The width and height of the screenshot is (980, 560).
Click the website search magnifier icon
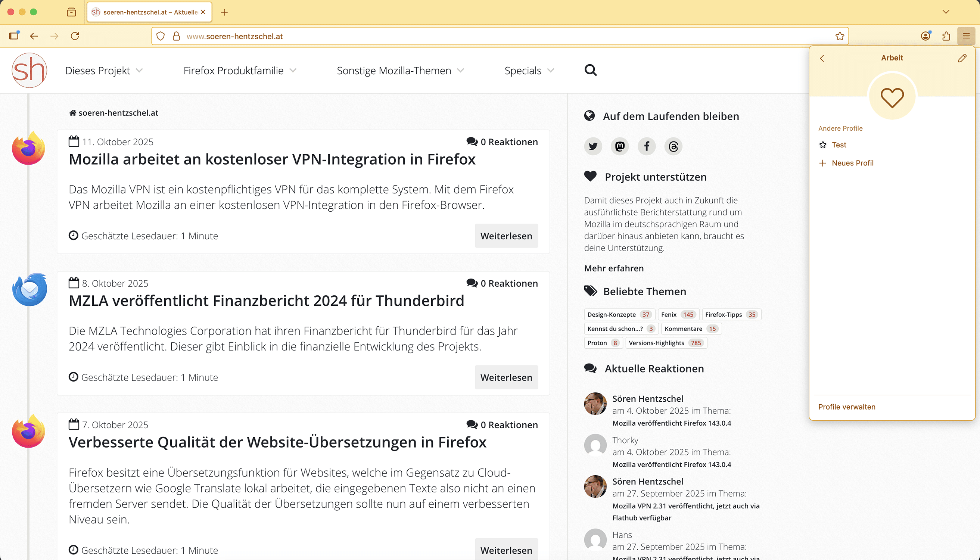click(590, 71)
